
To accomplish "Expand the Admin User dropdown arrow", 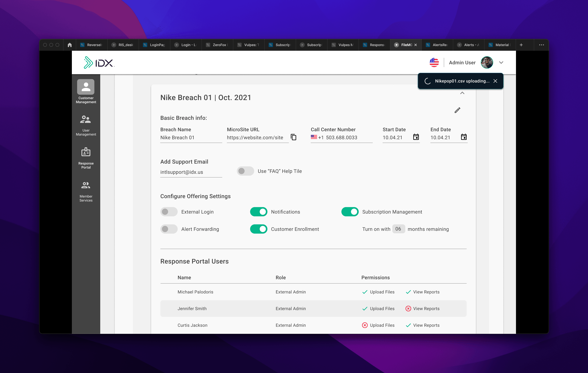I will click(501, 62).
